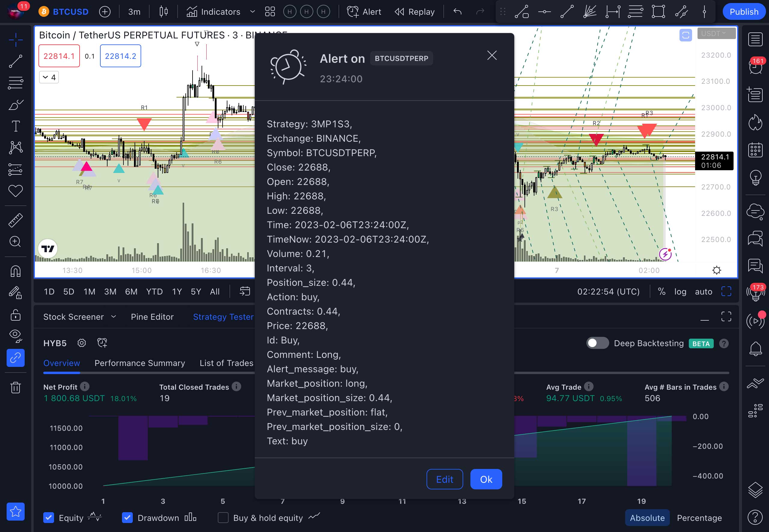This screenshot has height=532, width=769.
Task: Open the Stock Screener dropdown
Action: [80, 317]
